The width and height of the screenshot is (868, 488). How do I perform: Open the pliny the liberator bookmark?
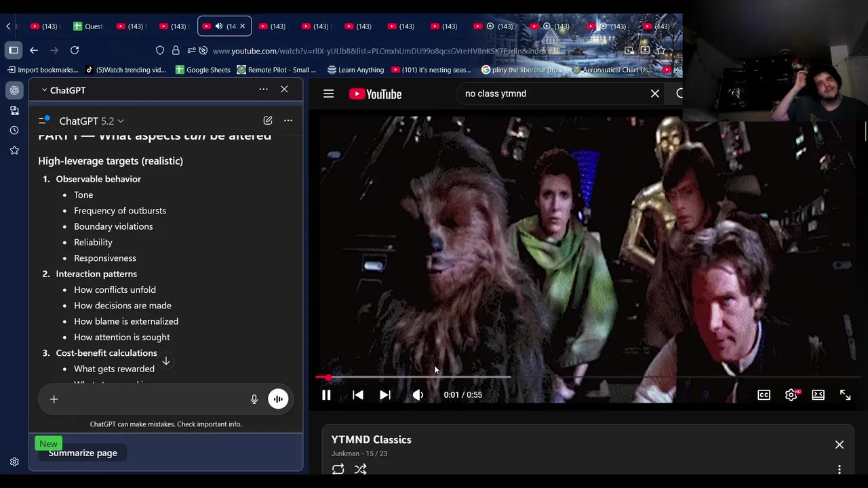522,70
